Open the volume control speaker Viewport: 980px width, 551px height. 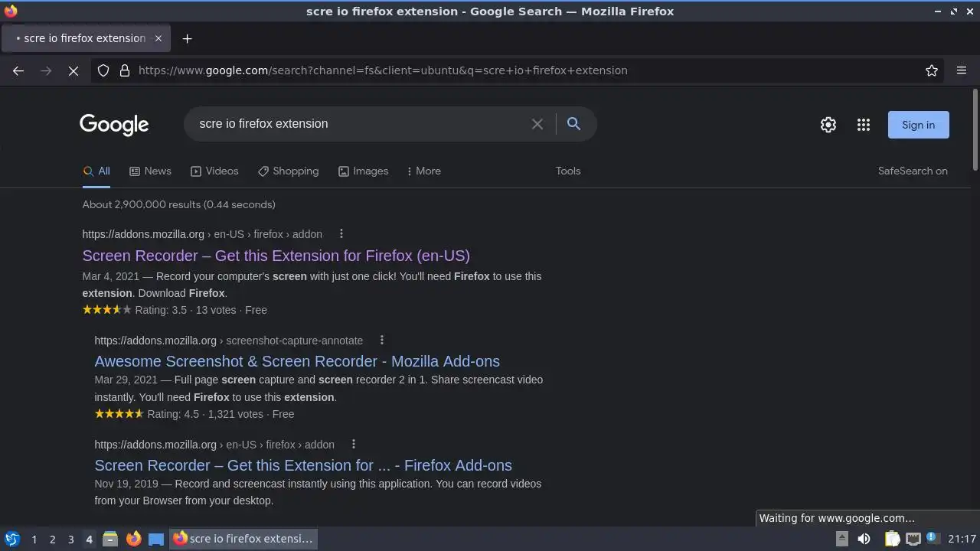click(864, 539)
